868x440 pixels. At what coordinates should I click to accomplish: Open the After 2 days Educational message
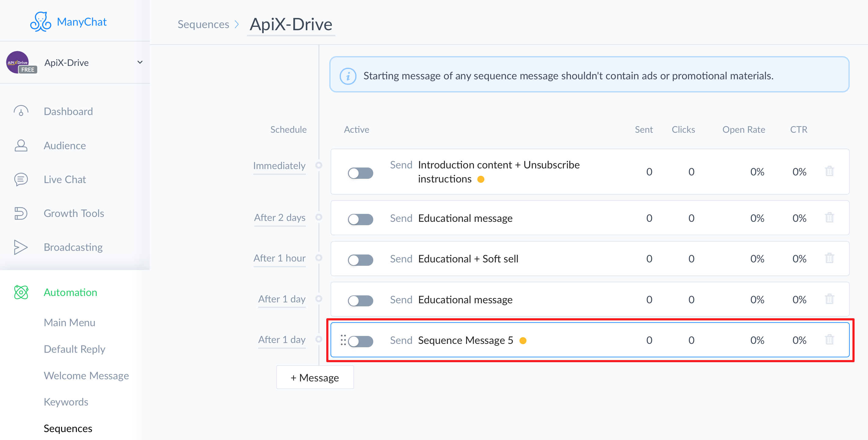pyautogui.click(x=465, y=218)
